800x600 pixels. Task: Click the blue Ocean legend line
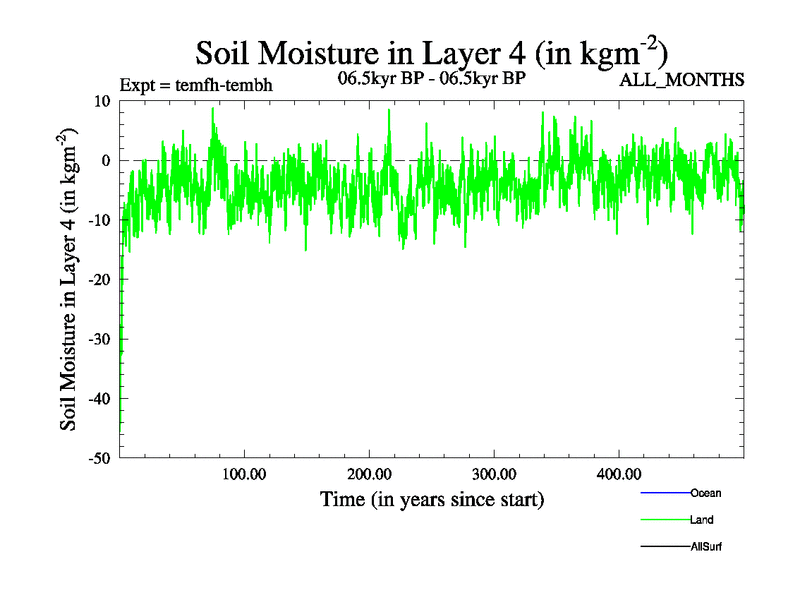[664, 493]
